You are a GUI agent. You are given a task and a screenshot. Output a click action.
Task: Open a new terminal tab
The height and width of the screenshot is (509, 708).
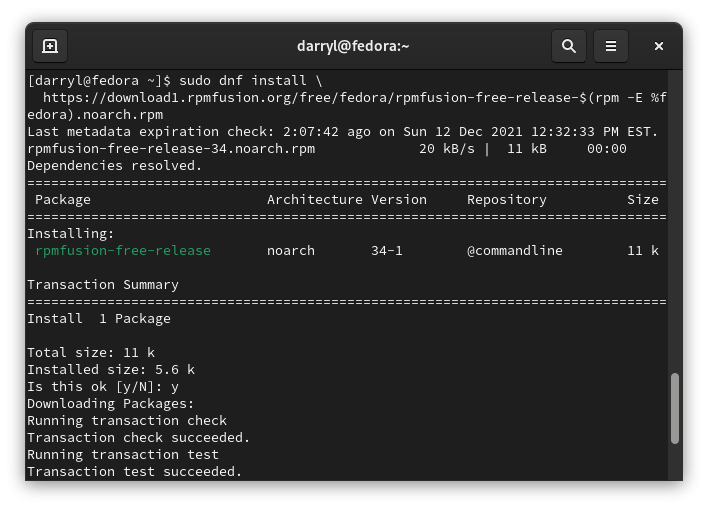(x=50, y=46)
